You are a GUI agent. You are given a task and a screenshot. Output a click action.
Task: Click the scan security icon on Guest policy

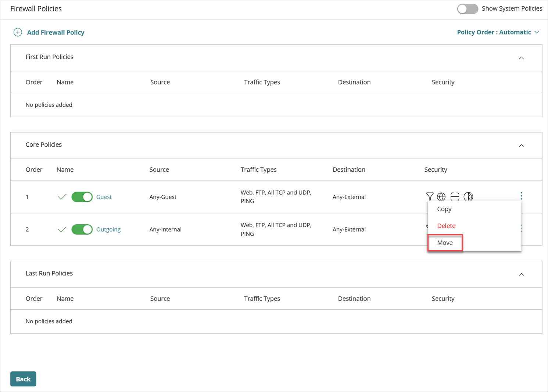[455, 197]
